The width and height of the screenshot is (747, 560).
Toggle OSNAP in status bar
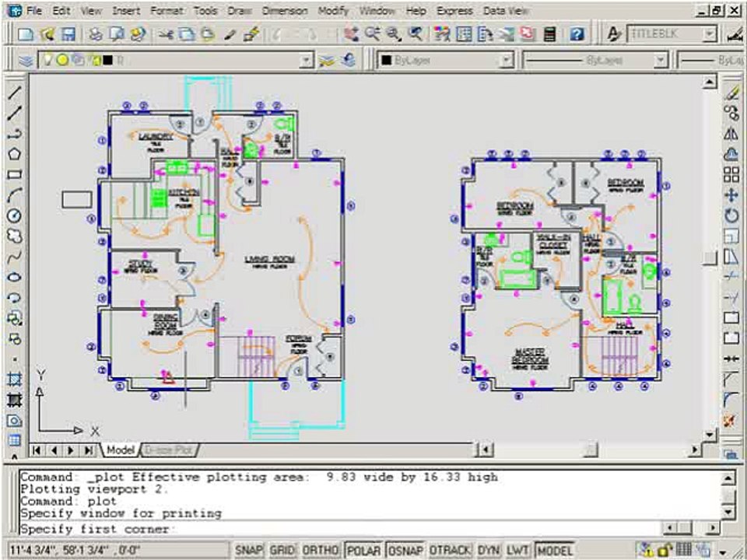point(405,551)
